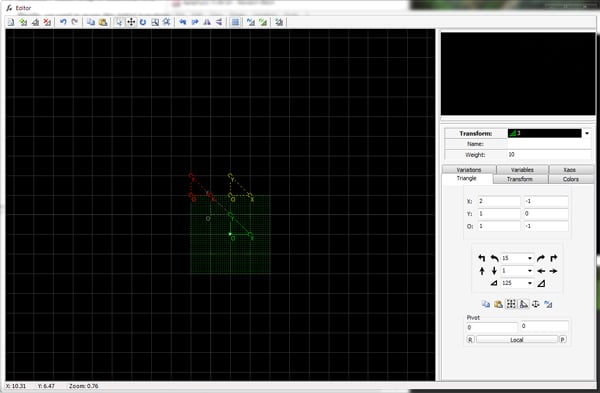Rotate triangle clockwise by the set angle

point(541,258)
